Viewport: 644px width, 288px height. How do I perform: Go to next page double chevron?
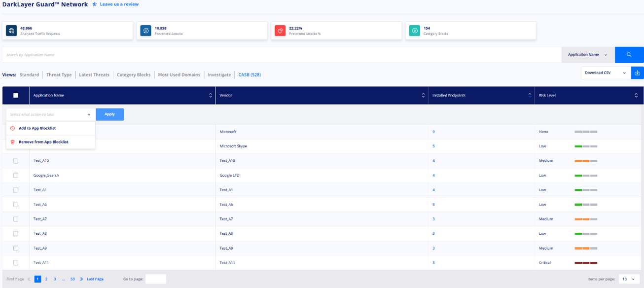pos(81,279)
